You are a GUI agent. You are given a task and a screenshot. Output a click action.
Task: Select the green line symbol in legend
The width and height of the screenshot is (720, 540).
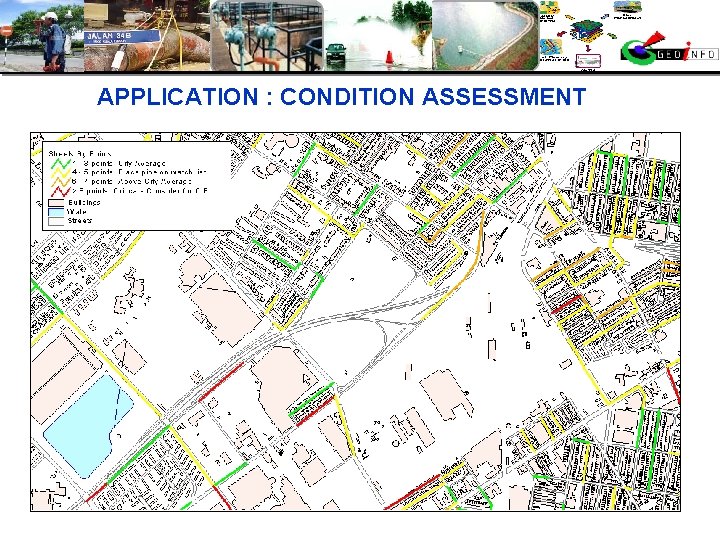pyautogui.click(x=60, y=163)
